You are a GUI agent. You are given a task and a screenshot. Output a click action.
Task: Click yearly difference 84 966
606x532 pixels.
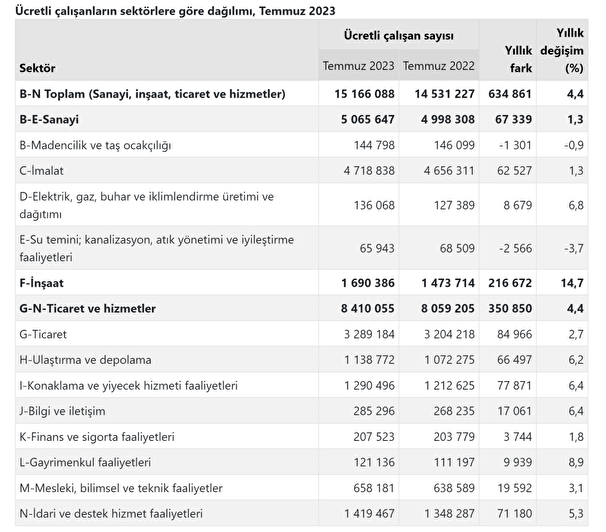[x=514, y=334]
